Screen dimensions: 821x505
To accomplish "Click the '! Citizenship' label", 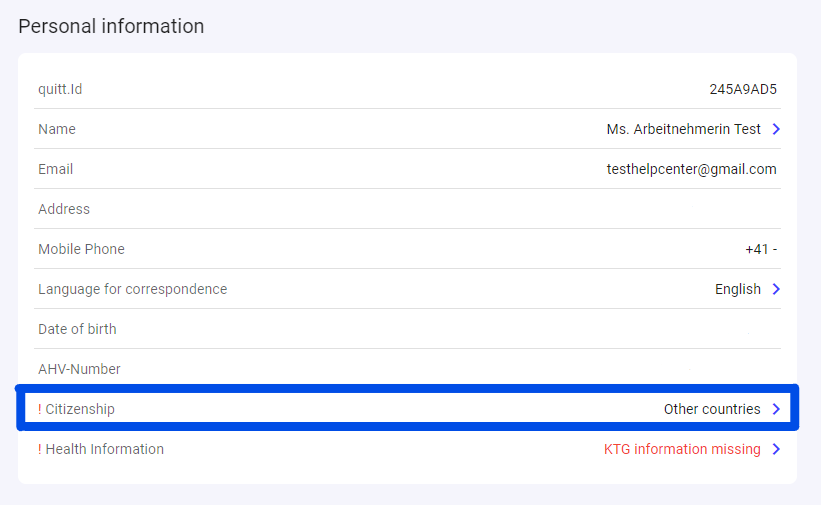I will 76,409.
